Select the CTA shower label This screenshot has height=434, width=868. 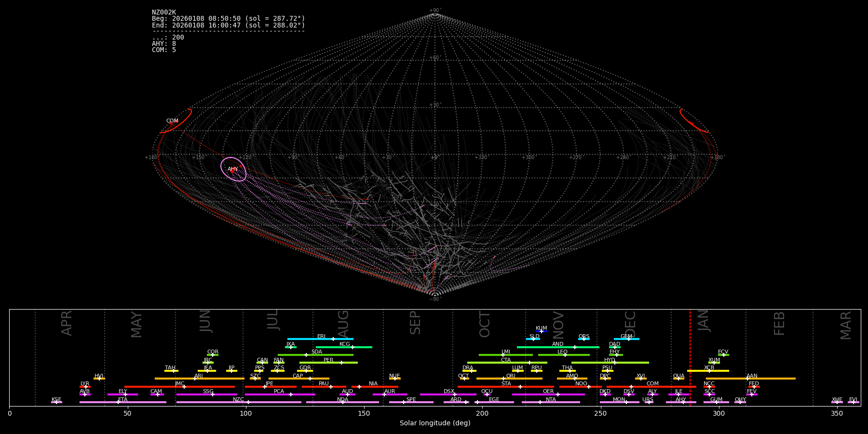(506, 360)
